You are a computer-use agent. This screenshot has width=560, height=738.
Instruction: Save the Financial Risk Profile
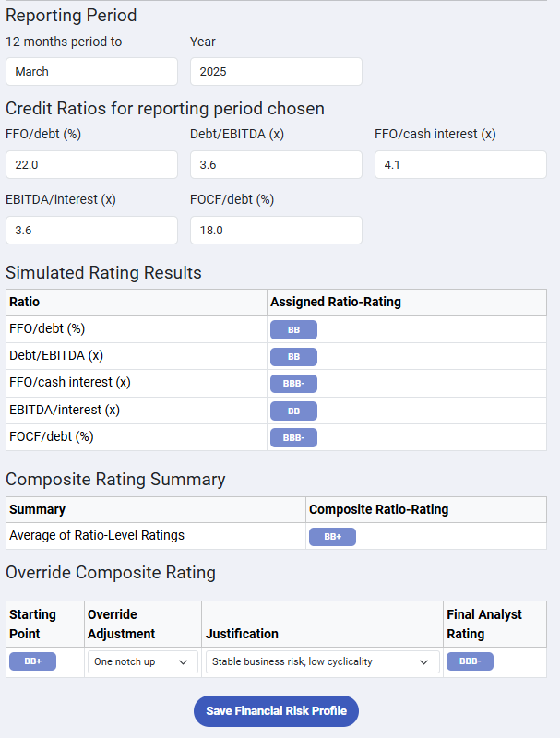(x=276, y=711)
